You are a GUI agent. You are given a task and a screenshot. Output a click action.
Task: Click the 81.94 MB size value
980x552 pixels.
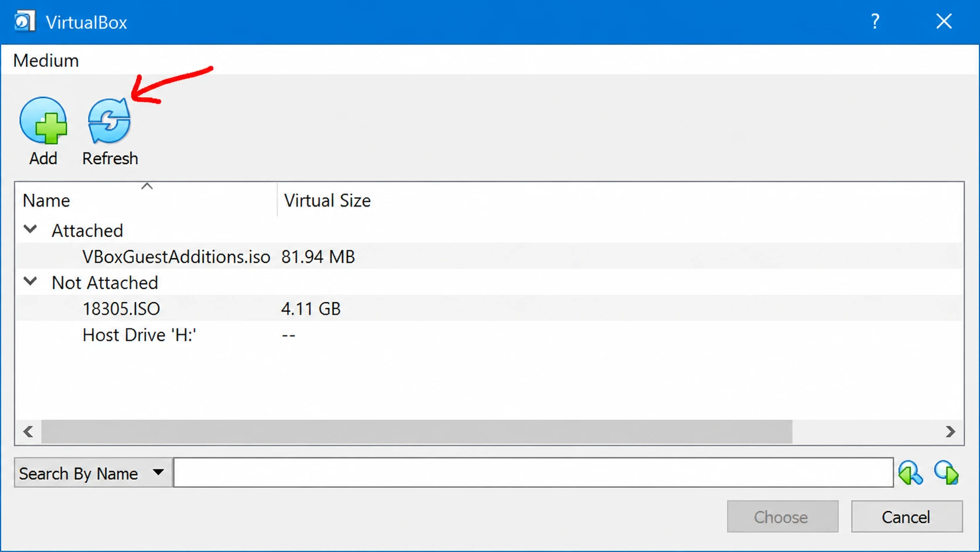[x=318, y=256]
